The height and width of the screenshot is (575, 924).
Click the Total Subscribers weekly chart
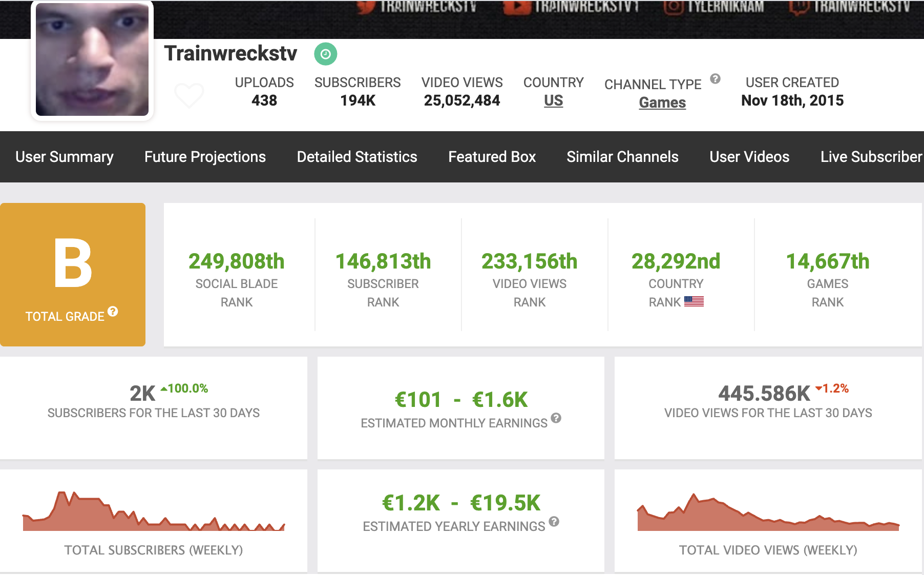point(154,511)
